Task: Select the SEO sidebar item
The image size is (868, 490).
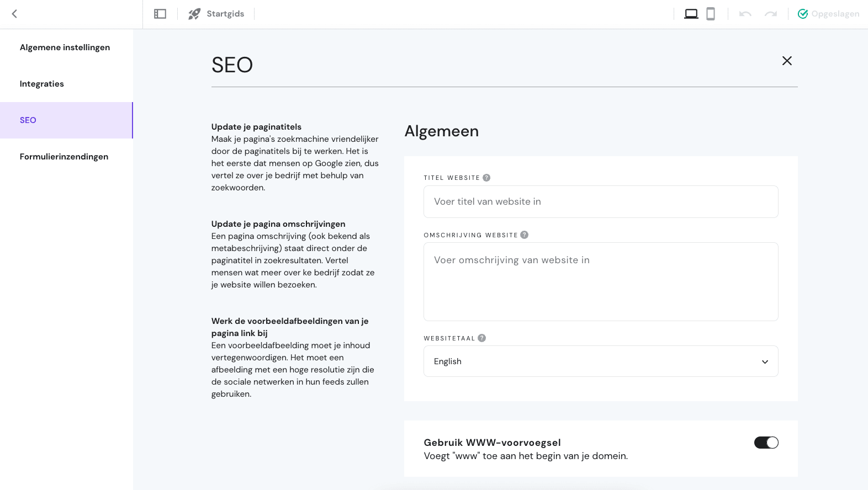Action: [x=66, y=120]
